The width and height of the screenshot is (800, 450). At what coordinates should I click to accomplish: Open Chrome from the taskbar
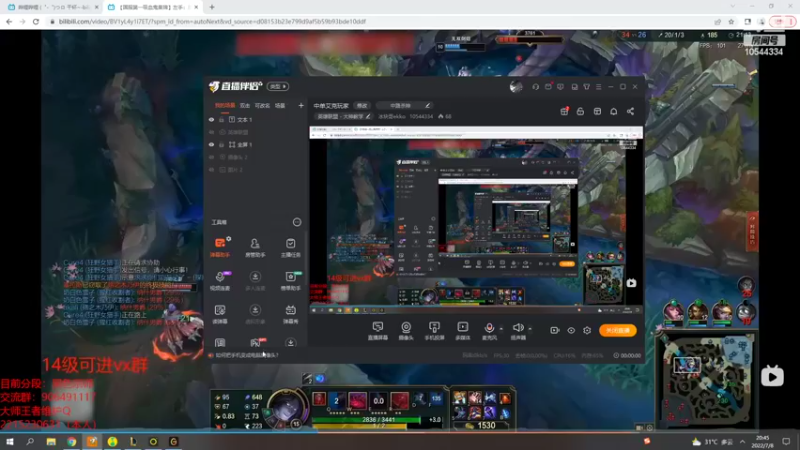coord(71,441)
